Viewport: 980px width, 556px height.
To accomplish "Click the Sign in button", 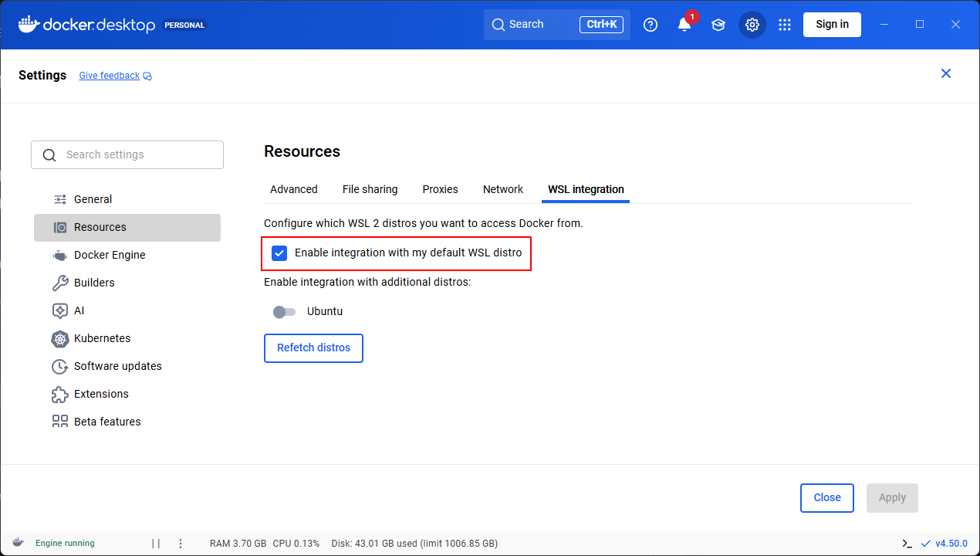I will click(833, 25).
